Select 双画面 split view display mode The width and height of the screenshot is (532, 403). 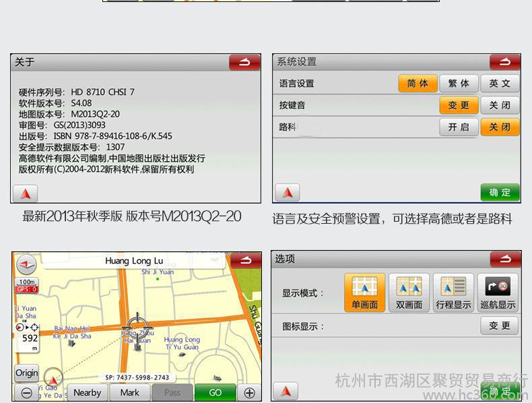pyautogui.click(x=409, y=292)
